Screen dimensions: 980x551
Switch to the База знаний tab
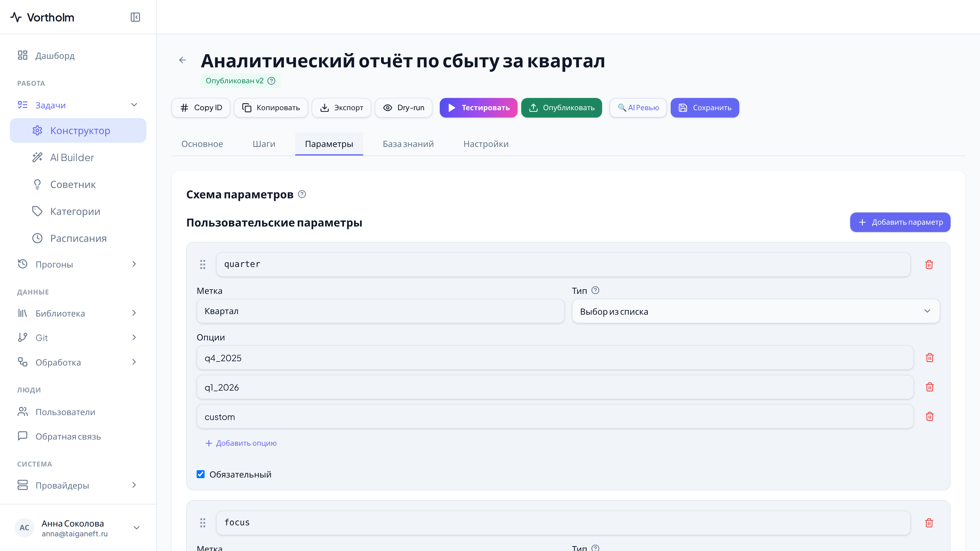click(x=408, y=144)
